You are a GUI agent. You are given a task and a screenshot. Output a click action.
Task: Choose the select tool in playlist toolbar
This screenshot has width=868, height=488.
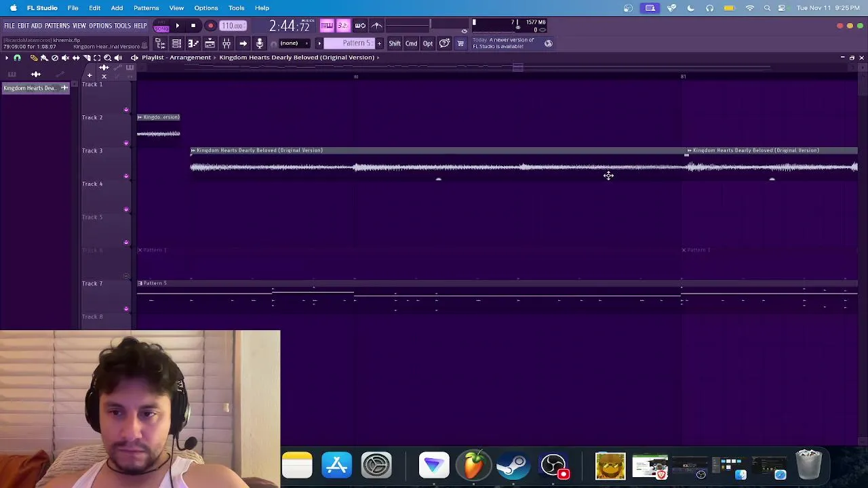coord(97,58)
